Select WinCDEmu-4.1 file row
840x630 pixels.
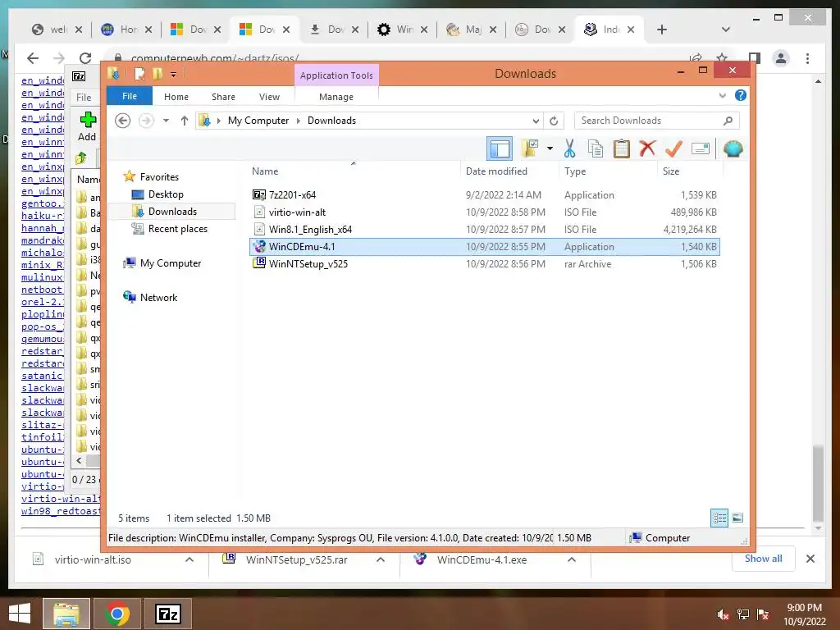tap(485, 246)
